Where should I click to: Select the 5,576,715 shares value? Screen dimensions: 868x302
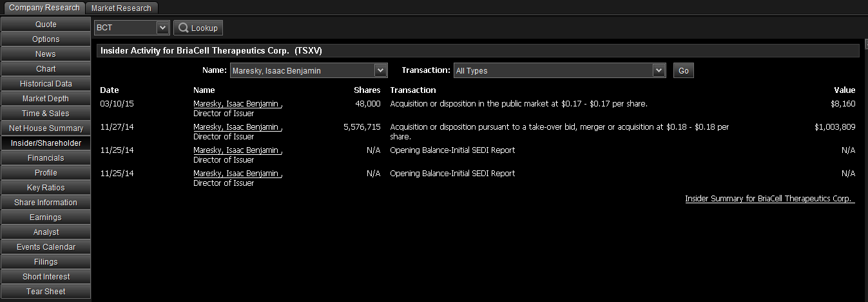pos(362,128)
